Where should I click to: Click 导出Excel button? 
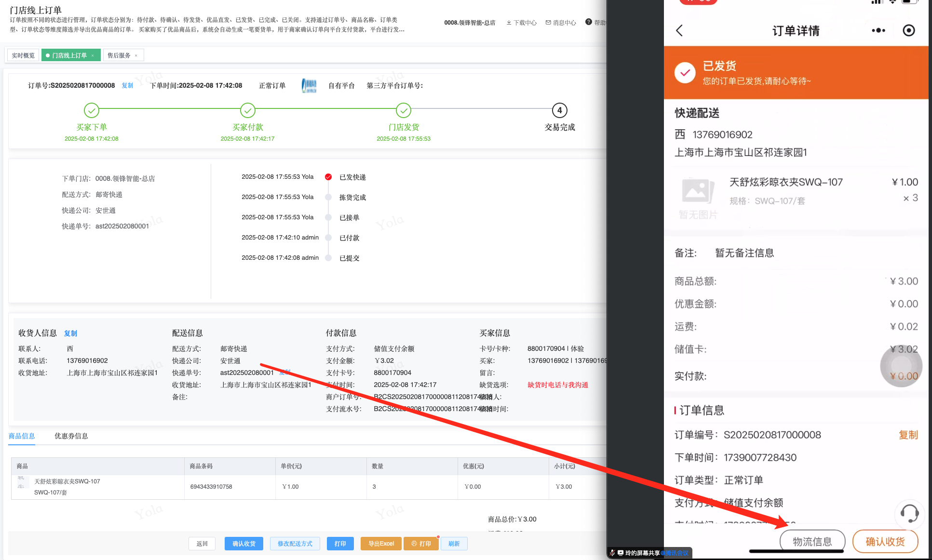coord(381,544)
